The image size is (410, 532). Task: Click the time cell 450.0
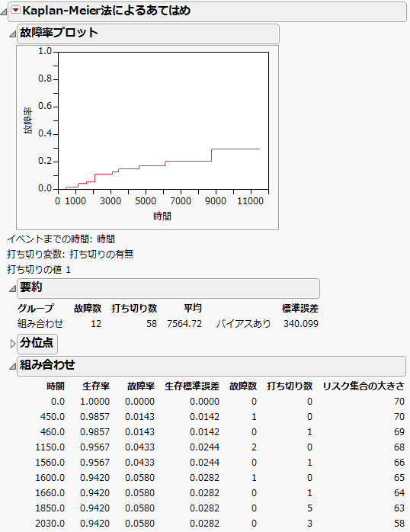click(x=53, y=416)
